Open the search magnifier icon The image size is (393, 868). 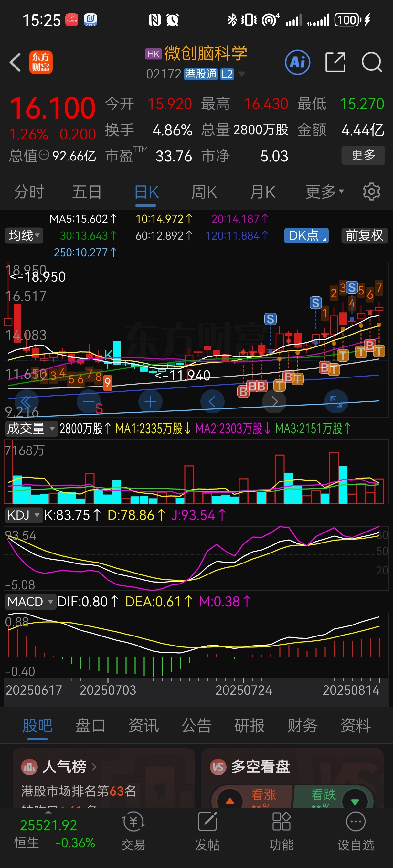[372, 62]
